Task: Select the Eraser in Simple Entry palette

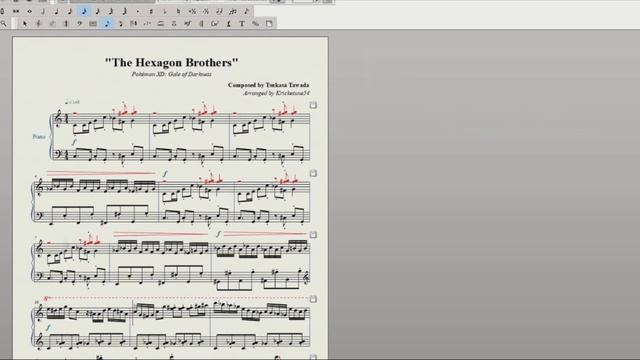Action: click(x=2, y=11)
